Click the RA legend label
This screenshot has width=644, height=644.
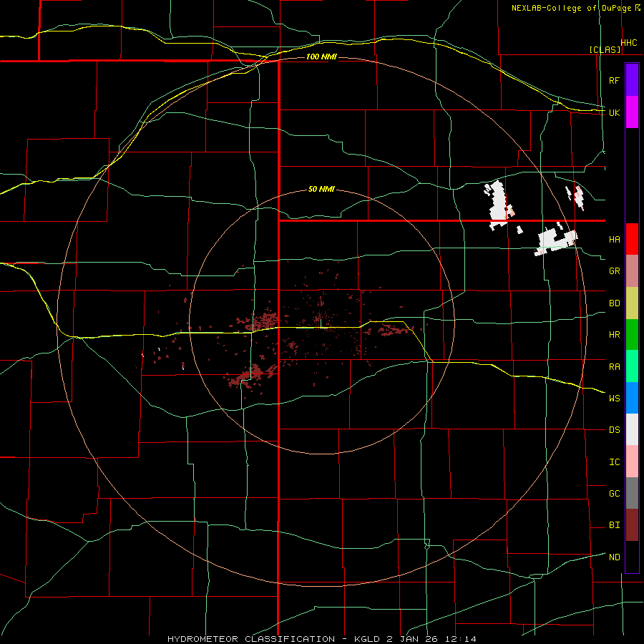(x=614, y=367)
